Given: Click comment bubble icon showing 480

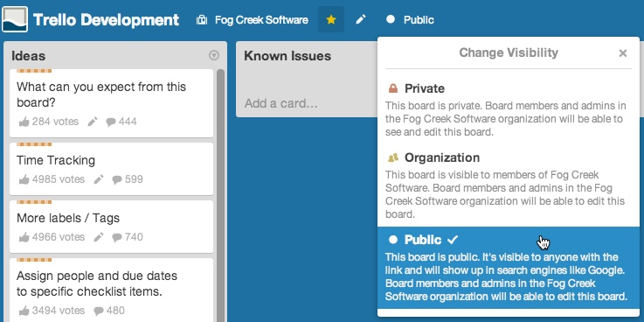Looking at the screenshot, I should (x=99, y=311).
